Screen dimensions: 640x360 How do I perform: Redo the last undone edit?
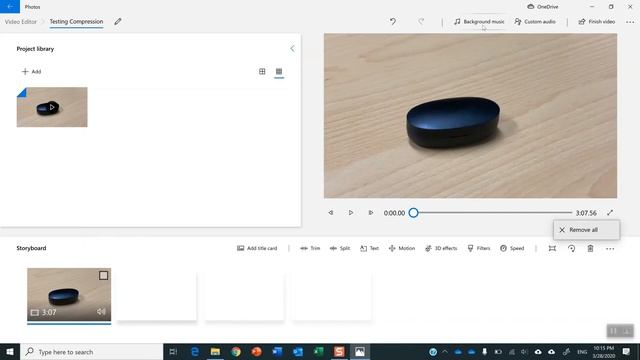[421, 22]
